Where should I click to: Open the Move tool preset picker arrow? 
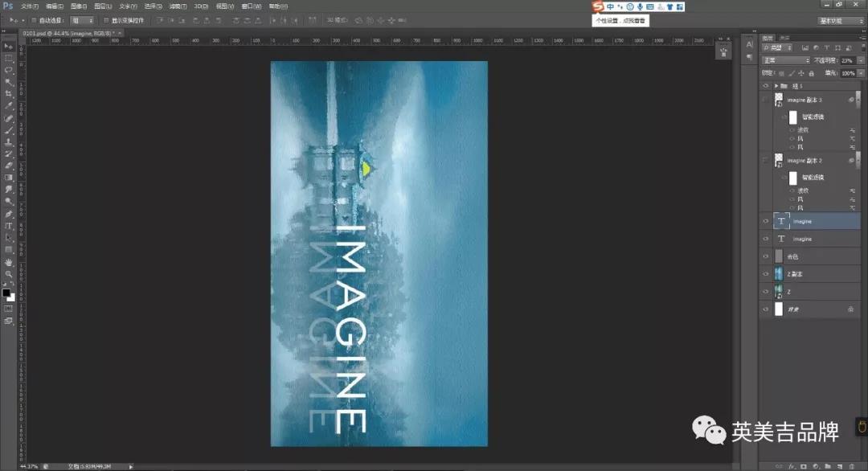click(23, 20)
